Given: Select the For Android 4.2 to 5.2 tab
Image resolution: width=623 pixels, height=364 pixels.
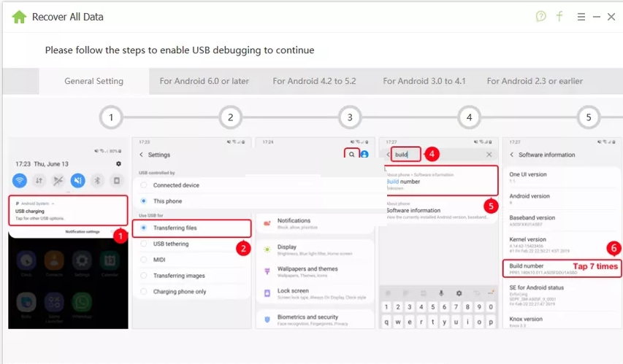Looking at the screenshot, I should click(314, 81).
